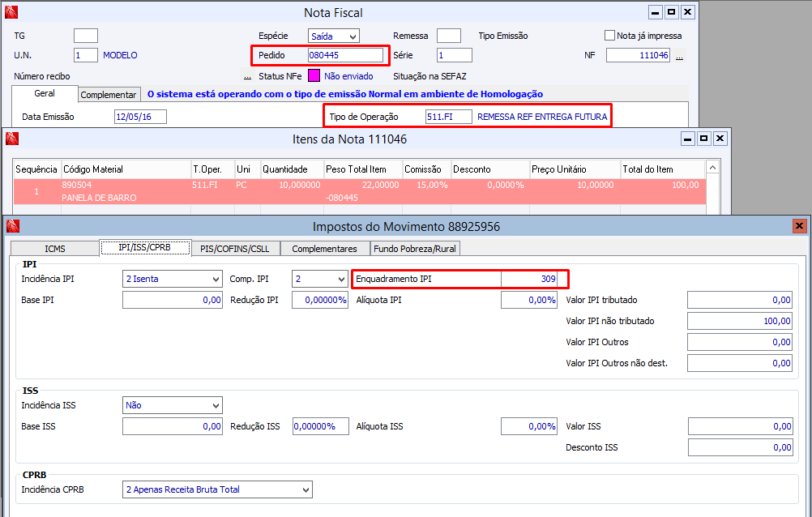Image resolution: width=812 pixels, height=517 pixels.
Task: Open the Espécie Saída dropdown
Action: click(334, 36)
